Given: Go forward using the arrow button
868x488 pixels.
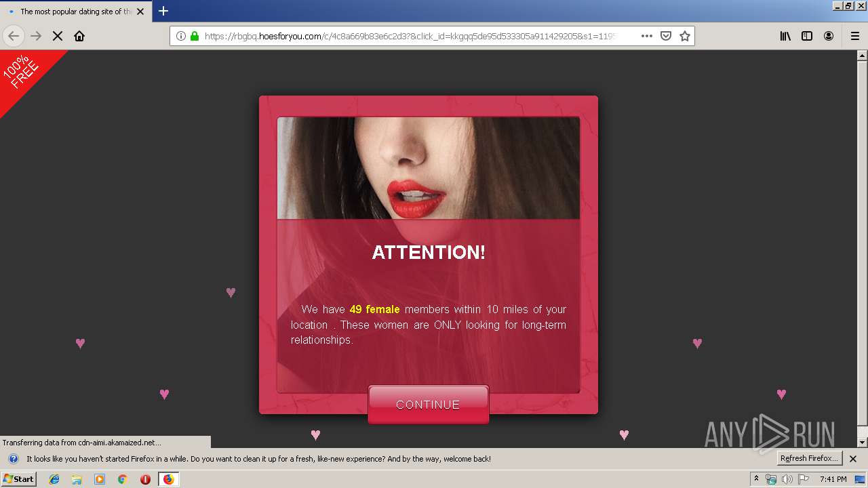Looking at the screenshot, I should point(36,36).
